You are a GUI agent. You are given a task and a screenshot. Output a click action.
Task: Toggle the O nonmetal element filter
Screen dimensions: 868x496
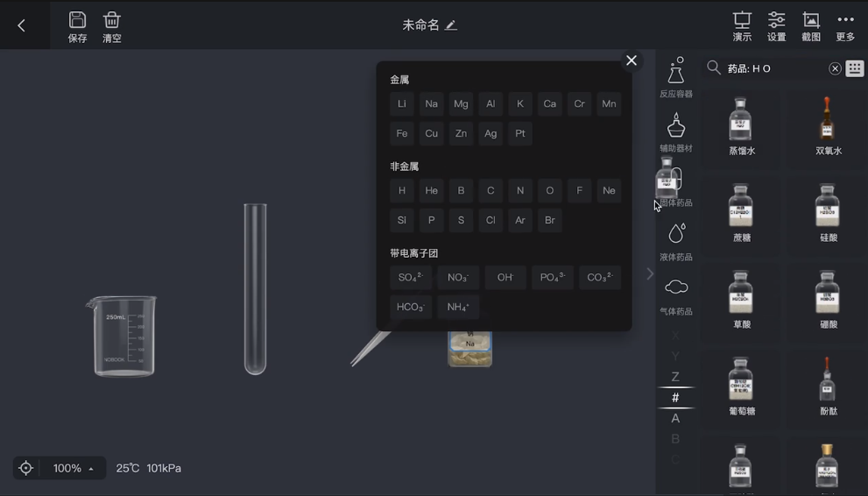coord(549,190)
